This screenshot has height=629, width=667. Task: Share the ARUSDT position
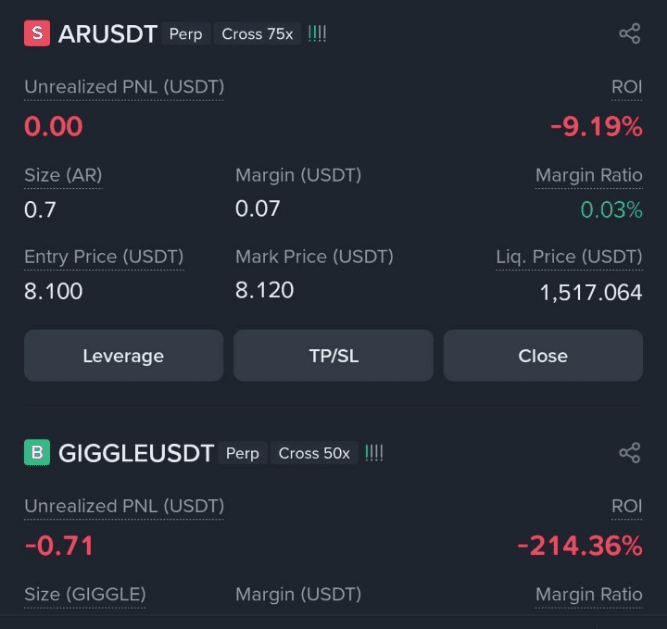point(630,34)
